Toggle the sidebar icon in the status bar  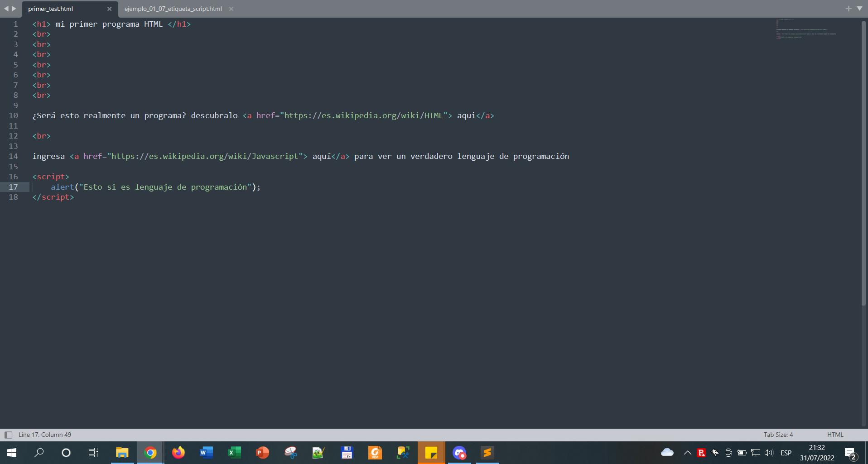point(8,435)
